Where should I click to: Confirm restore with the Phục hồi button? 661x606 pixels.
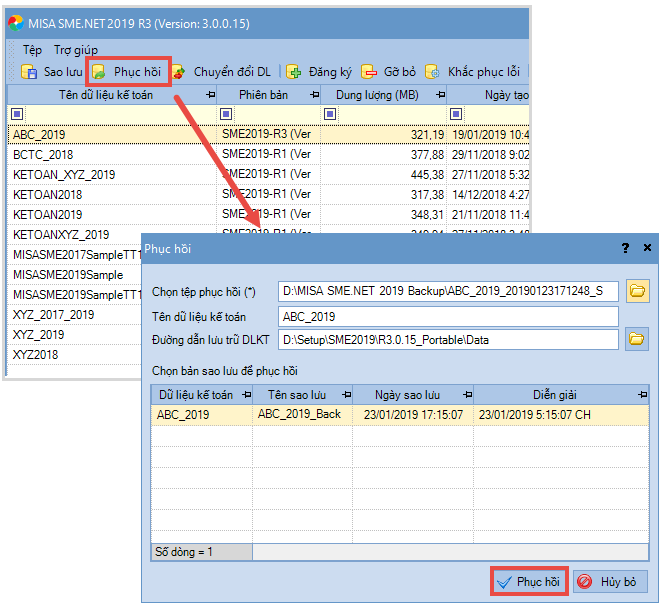529,582
